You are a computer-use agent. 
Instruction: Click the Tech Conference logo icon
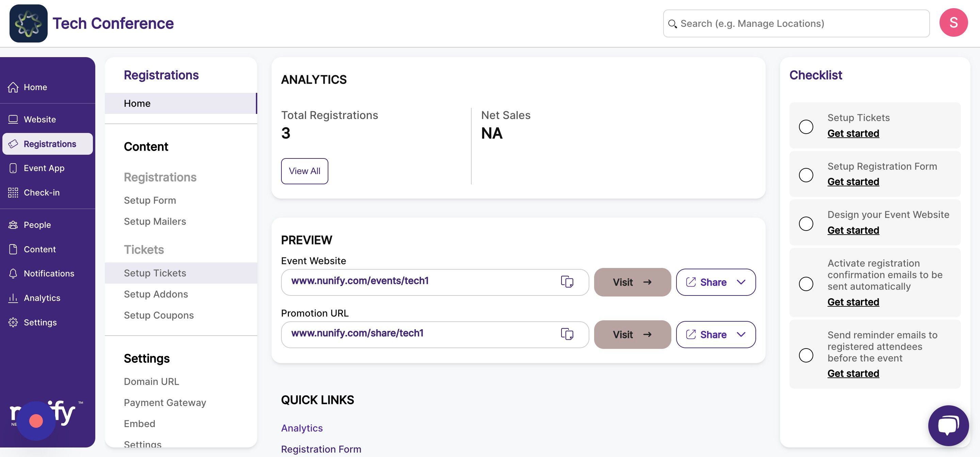coord(29,23)
